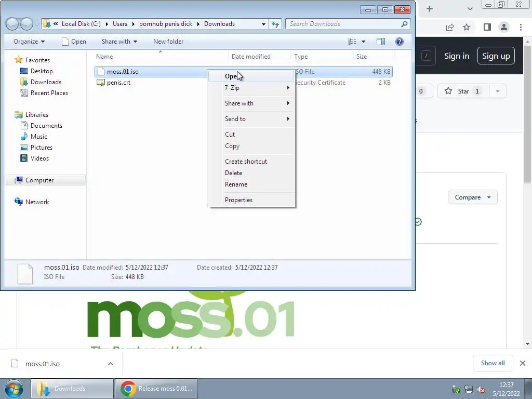Click the Explorer Back arrow button
Viewport: 532px width, 399px height.
[12, 24]
